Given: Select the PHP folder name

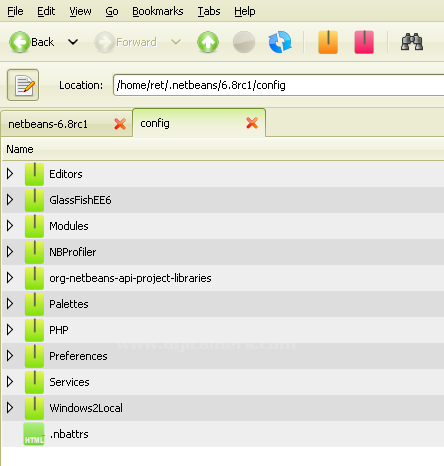Looking at the screenshot, I should coord(59,330).
